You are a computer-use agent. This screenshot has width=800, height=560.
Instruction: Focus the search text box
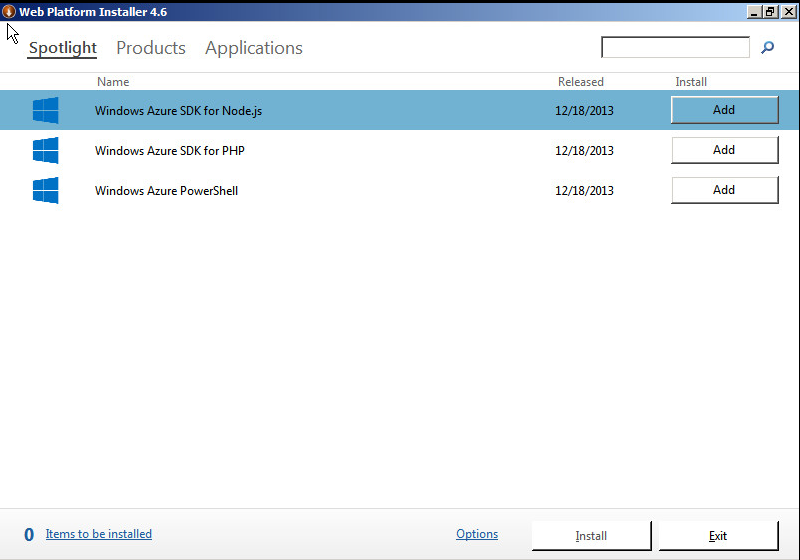coord(675,47)
